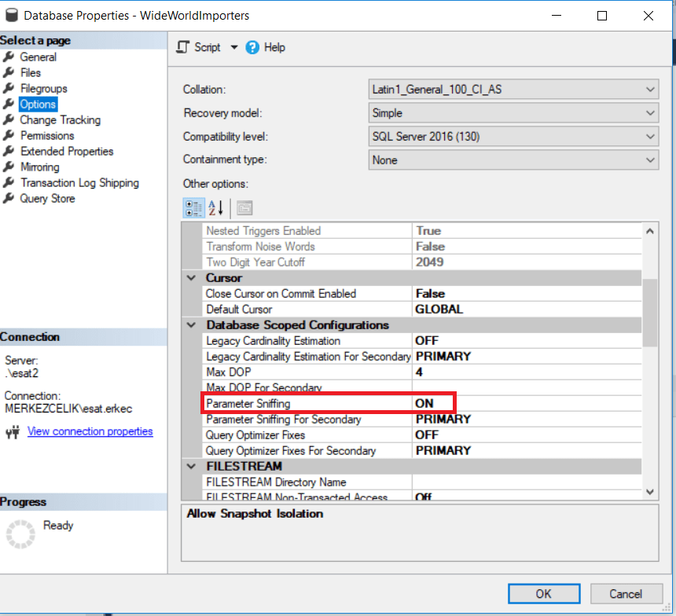Image resolution: width=676 pixels, height=616 pixels.
Task: Click the options grid scrollbar thumb
Action: 650,313
